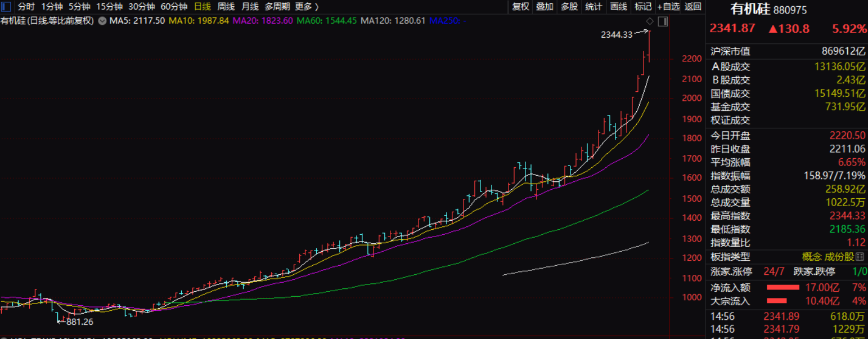Click the diamond marker icon above chart
868x339 pixels.
pos(649,21)
